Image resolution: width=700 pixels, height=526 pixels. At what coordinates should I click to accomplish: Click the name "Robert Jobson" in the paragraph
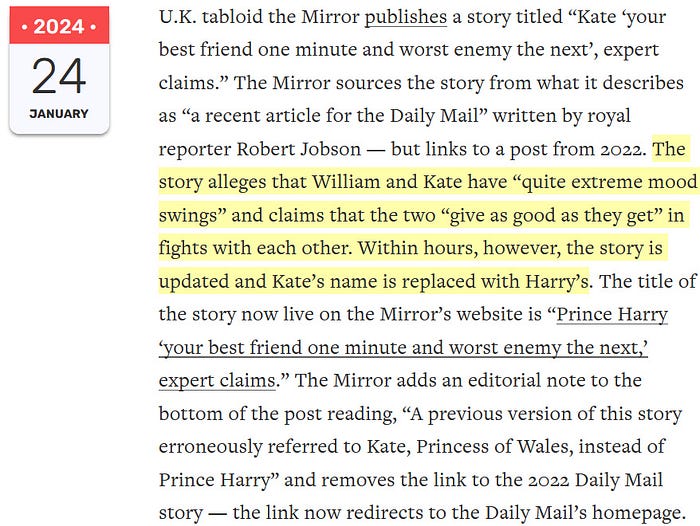pyautogui.click(x=299, y=149)
